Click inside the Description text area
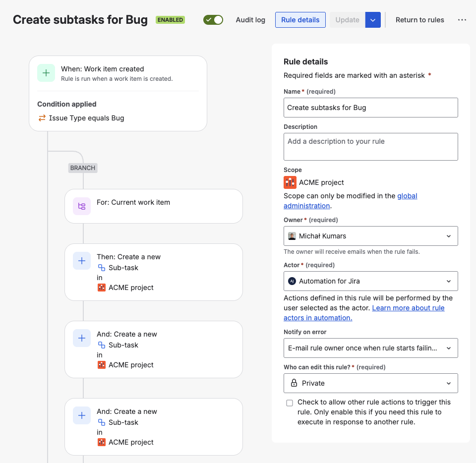Image resolution: width=476 pixels, height=463 pixels. (370, 146)
